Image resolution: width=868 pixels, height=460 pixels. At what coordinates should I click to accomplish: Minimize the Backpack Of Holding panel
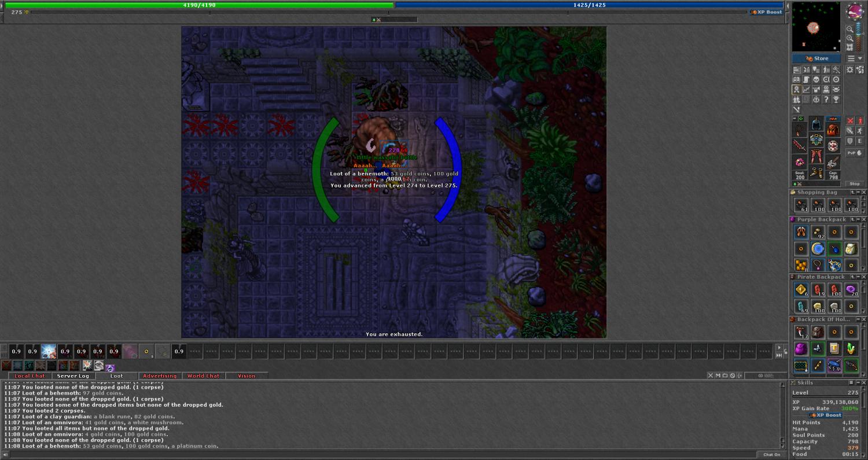[x=858, y=319]
